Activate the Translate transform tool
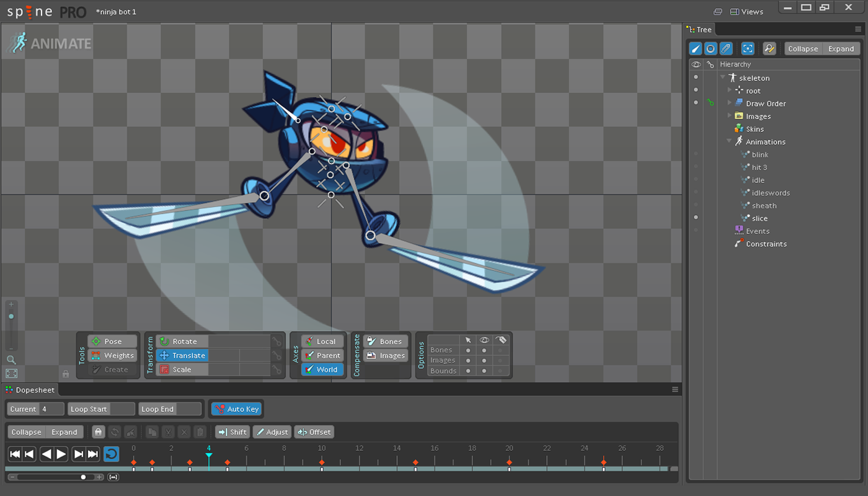The image size is (868, 496). point(182,356)
